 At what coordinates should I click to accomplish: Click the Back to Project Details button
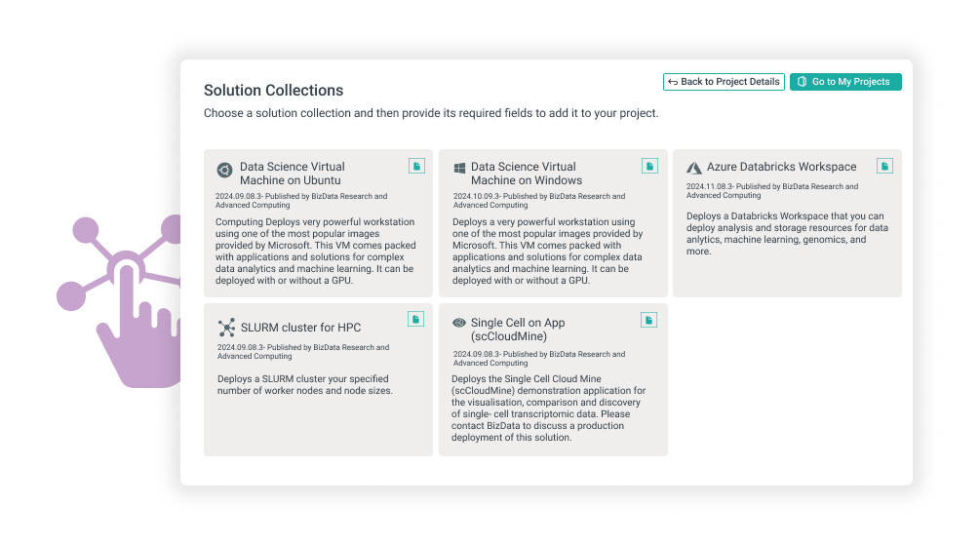click(x=724, y=82)
